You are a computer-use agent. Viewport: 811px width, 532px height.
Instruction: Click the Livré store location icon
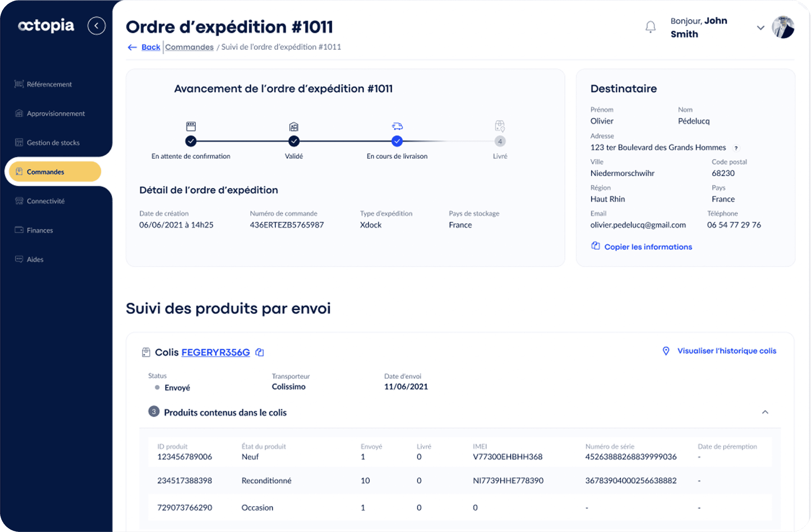pos(500,126)
